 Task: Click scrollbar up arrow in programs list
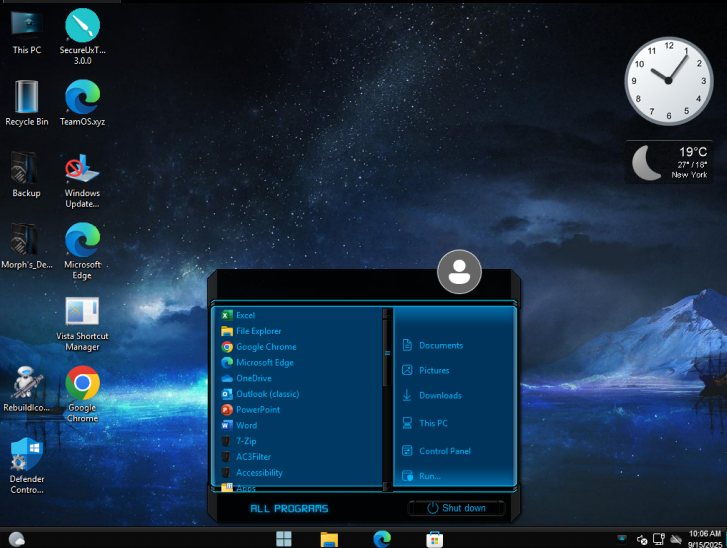point(387,313)
